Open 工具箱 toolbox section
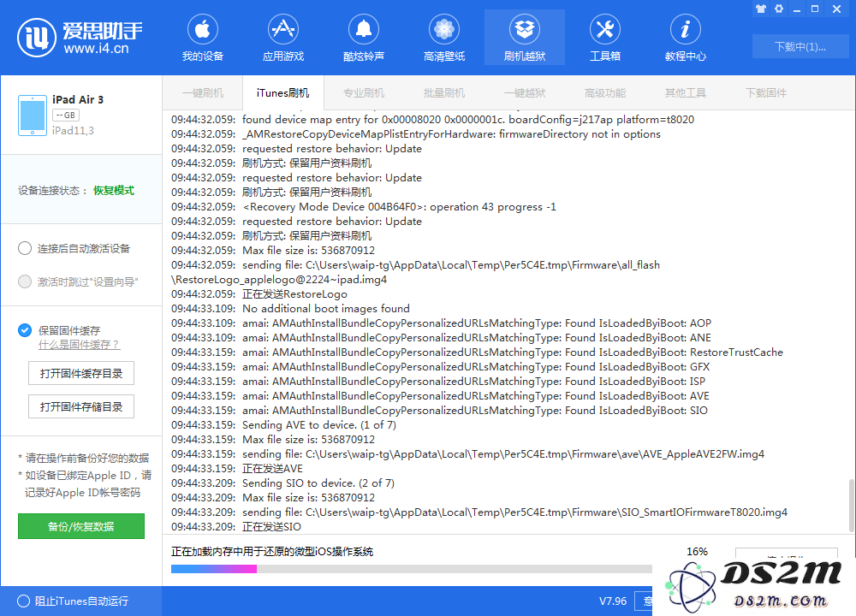856x616 pixels. coord(605,38)
